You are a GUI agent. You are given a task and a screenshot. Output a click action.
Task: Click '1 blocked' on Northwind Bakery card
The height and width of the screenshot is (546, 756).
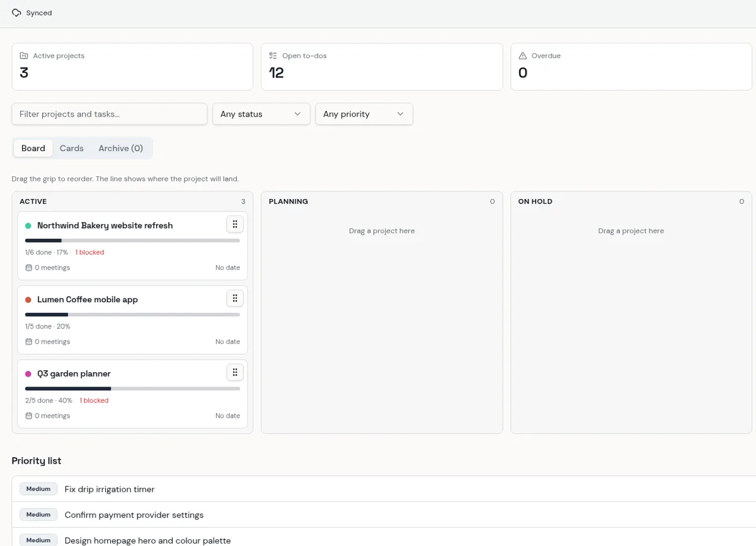click(90, 253)
